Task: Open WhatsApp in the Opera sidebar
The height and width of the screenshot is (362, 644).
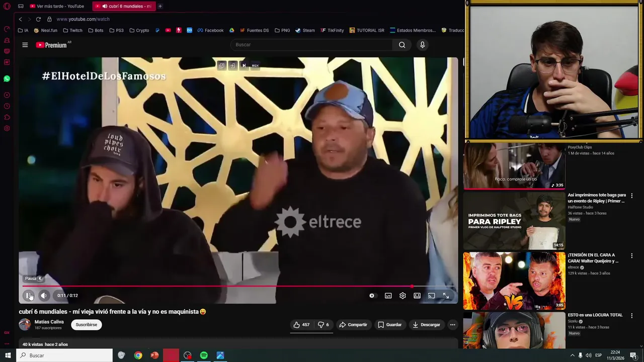Action: coord(7,79)
